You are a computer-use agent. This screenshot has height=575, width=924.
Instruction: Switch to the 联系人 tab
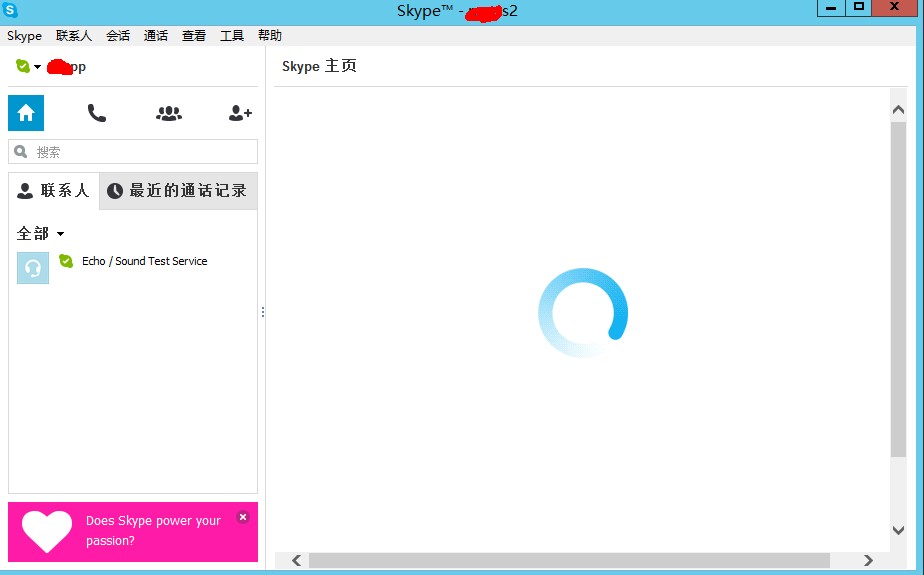(54, 190)
